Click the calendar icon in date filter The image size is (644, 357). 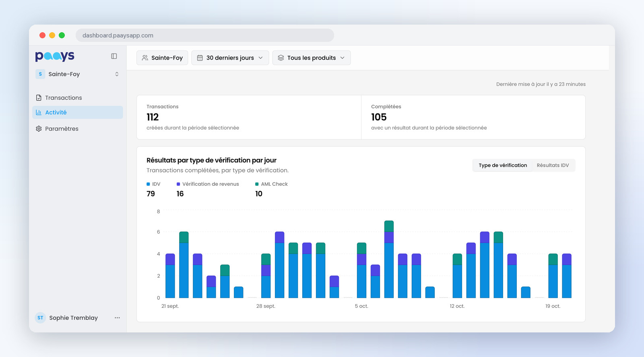[x=200, y=58]
